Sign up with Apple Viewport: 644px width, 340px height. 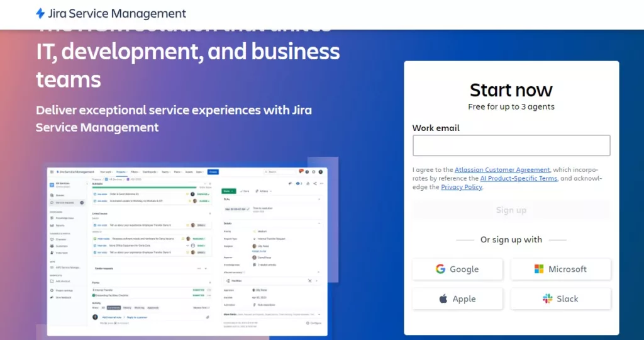click(x=458, y=299)
